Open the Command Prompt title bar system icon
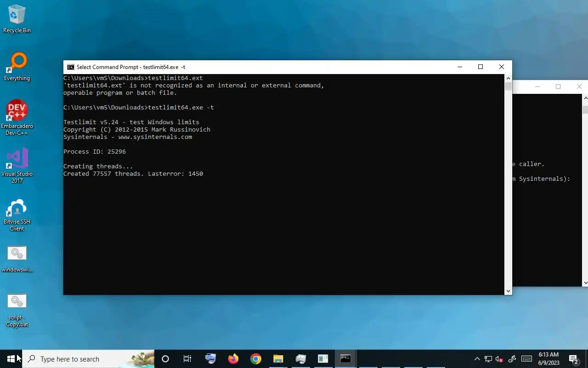Screen dimensions: 588x368 pos(70,67)
